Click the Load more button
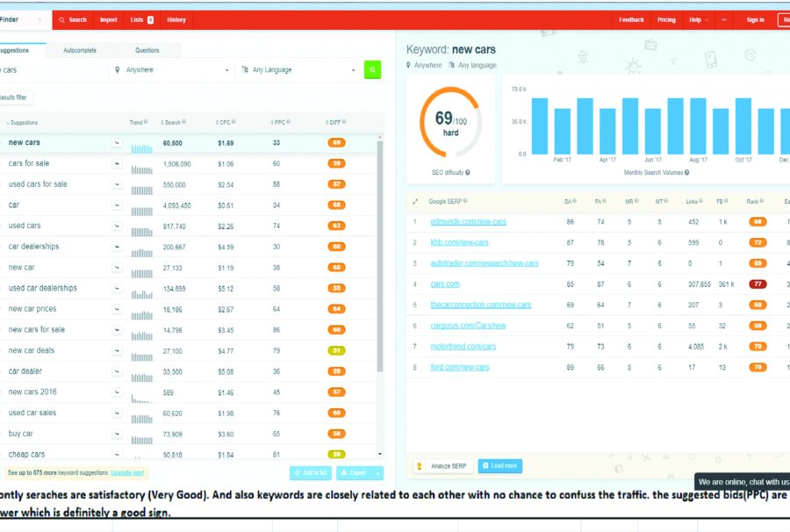Viewport: 790px width, 532px height. (499, 466)
